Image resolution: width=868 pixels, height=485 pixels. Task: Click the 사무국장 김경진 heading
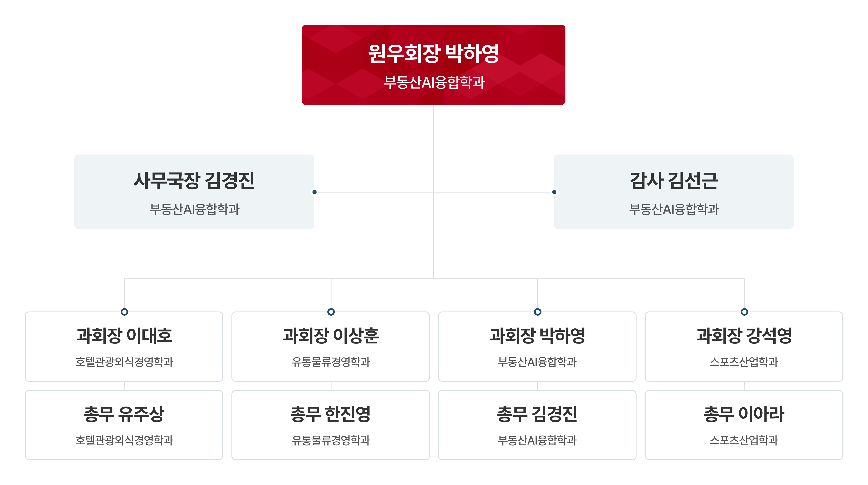click(194, 181)
